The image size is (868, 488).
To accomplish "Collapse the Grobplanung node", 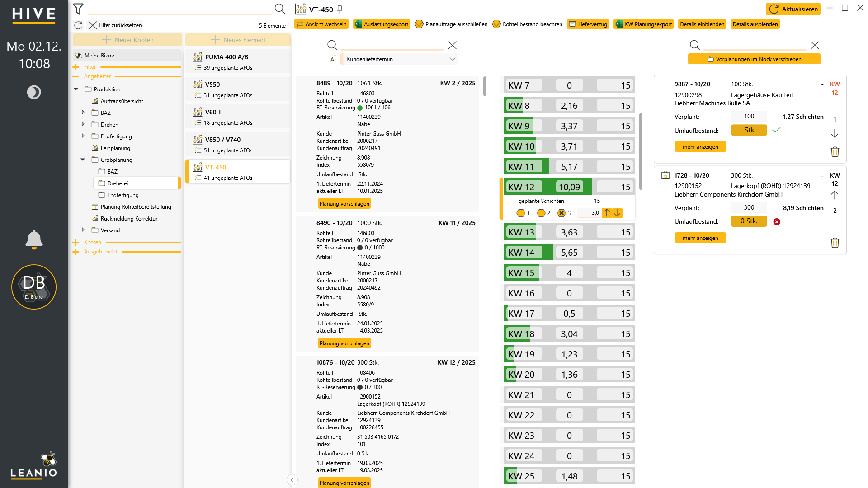I will click(83, 160).
